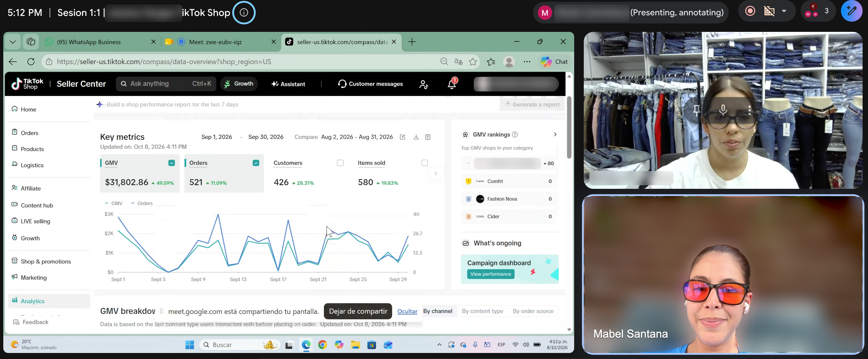
Task: Open Products in sidebar
Action: [28, 149]
